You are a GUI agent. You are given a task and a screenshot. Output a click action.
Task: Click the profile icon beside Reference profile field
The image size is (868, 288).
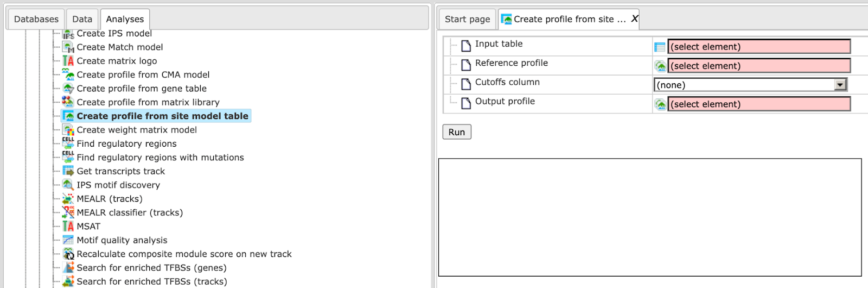tap(660, 66)
